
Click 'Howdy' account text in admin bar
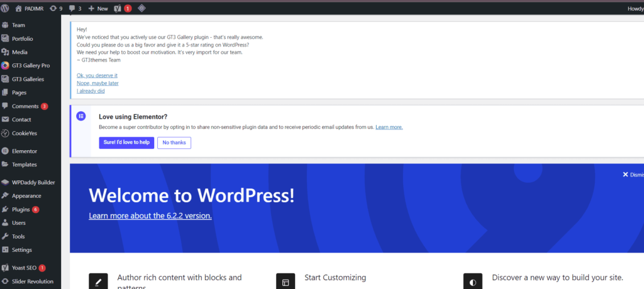coord(635,8)
